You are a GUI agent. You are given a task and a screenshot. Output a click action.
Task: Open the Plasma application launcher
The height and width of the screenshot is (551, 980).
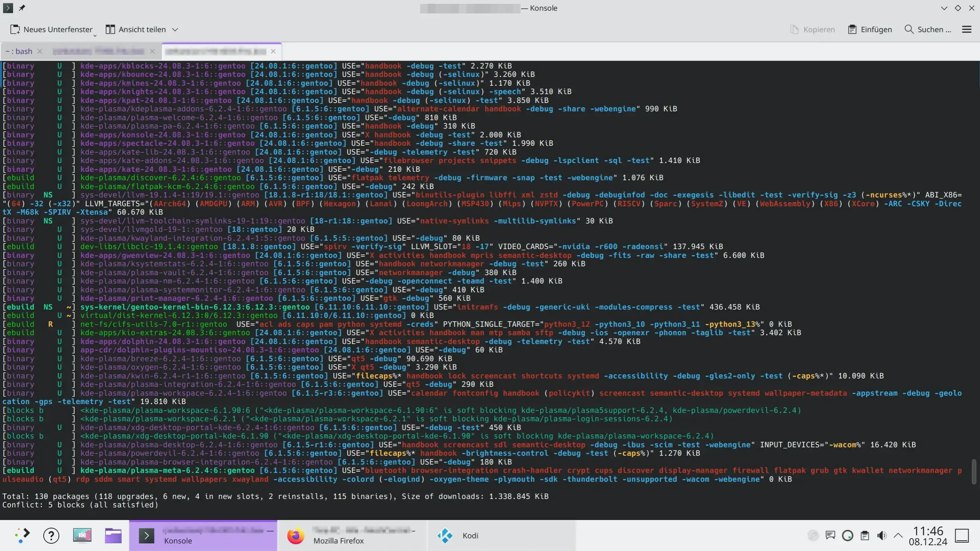[23, 535]
